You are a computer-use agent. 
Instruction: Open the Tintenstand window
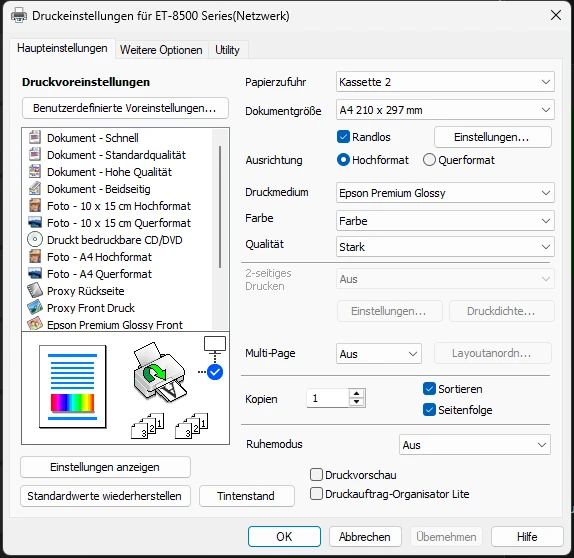tap(246, 496)
